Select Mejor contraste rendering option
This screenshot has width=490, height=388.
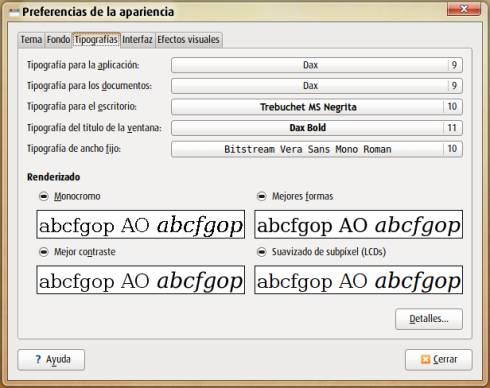(77, 252)
